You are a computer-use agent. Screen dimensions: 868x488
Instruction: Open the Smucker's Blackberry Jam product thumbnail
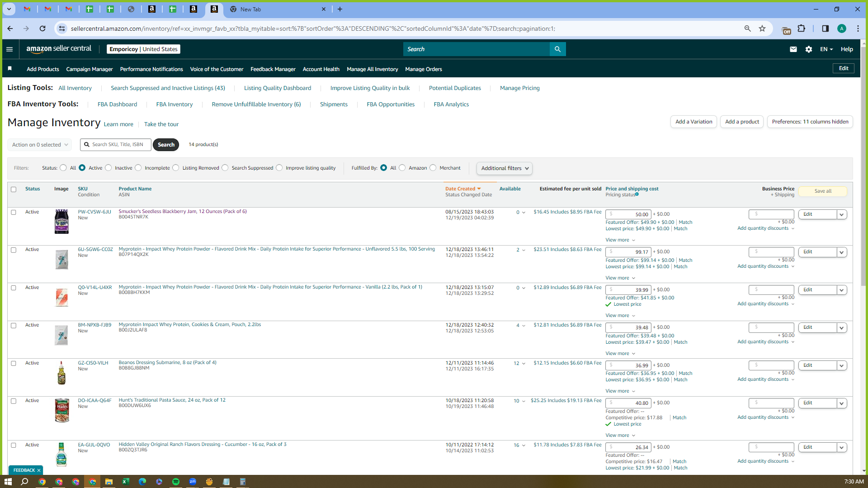(x=61, y=222)
